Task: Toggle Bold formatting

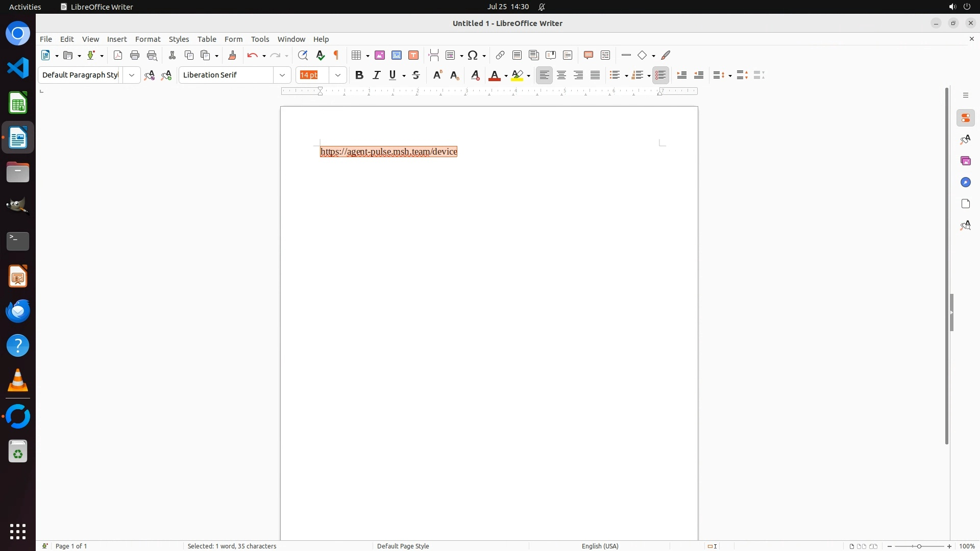Action: (359, 75)
